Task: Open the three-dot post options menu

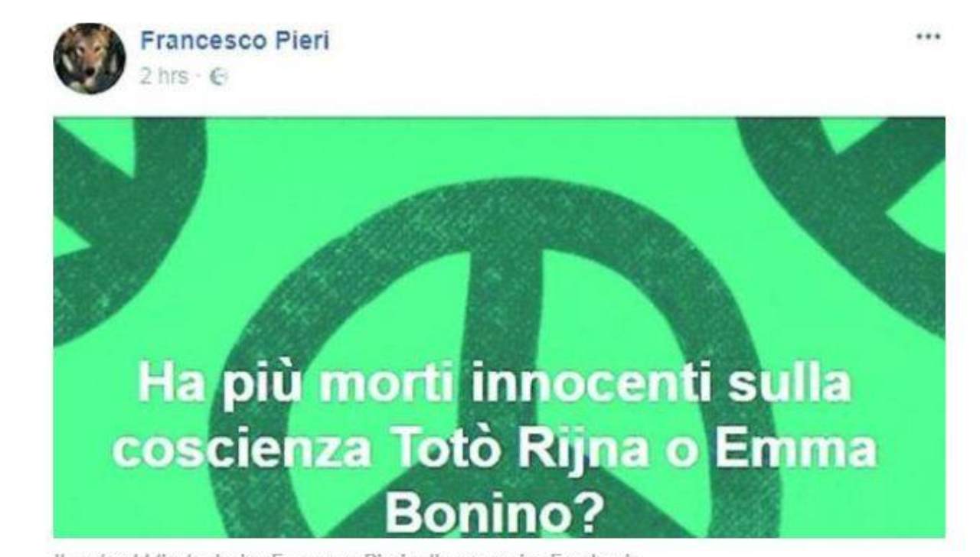Action: point(928,37)
